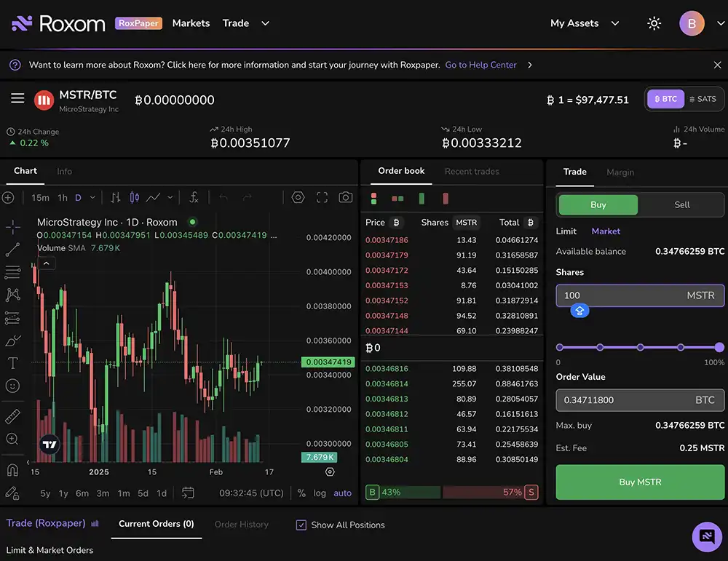Toggle the light/dark theme sun icon
Viewport: 728px width, 561px height.
click(654, 23)
